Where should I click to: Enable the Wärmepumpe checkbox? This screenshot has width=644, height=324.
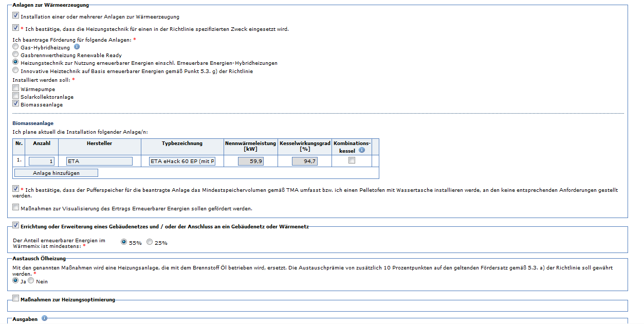[16, 88]
